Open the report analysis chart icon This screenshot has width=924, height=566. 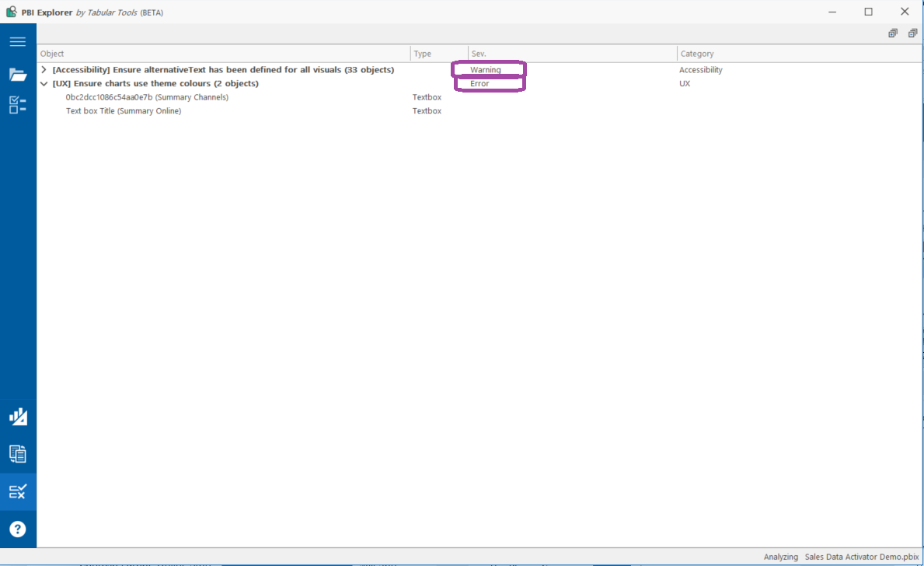click(x=18, y=416)
